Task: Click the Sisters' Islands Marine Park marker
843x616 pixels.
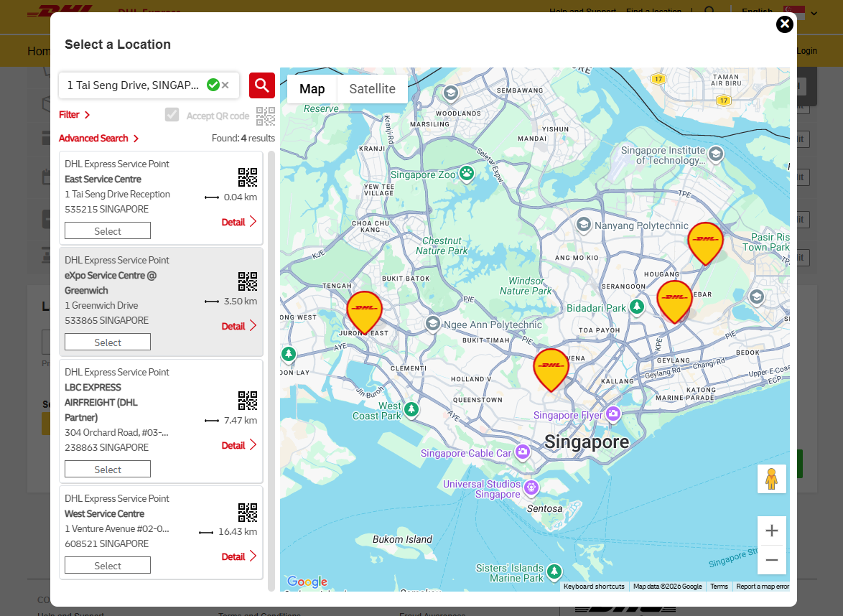Action: click(x=554, y=571)
